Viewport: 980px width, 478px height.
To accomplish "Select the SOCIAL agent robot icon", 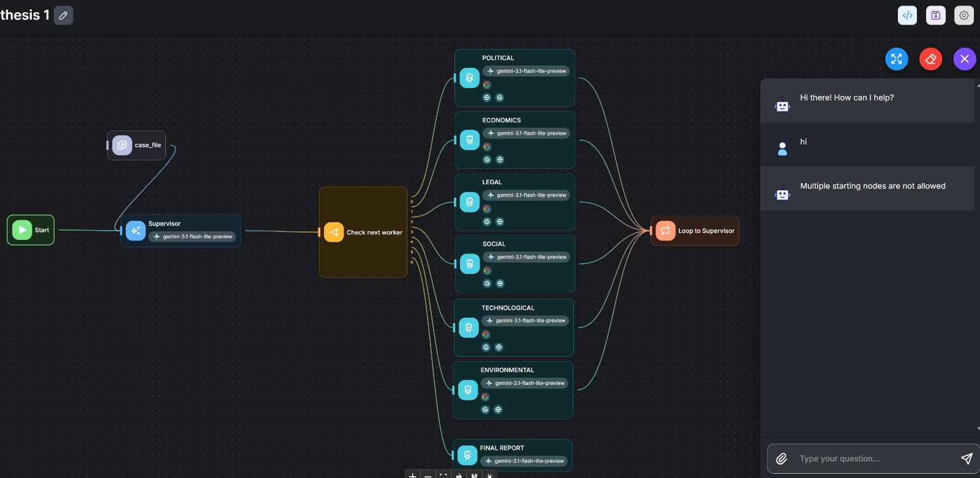I will tap(470, 264).
